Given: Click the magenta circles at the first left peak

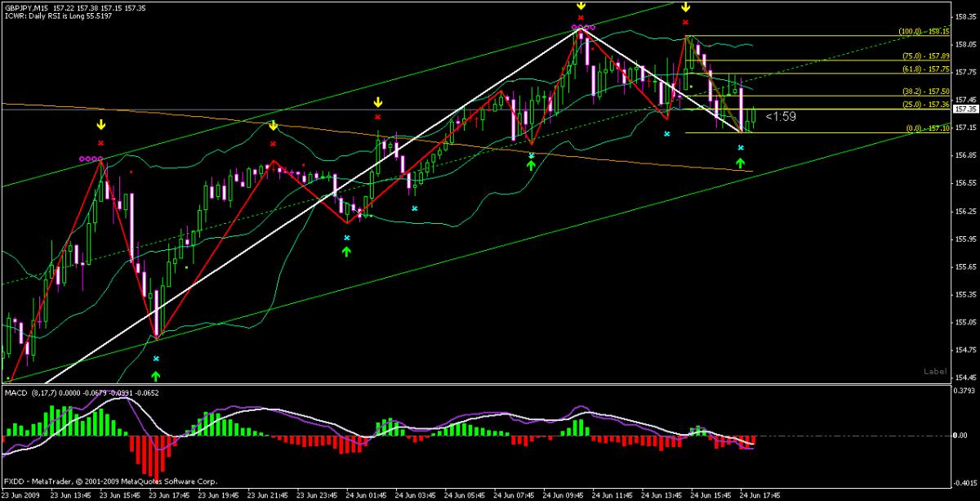Looking at the screenshot, I should [x=91, y=159].
